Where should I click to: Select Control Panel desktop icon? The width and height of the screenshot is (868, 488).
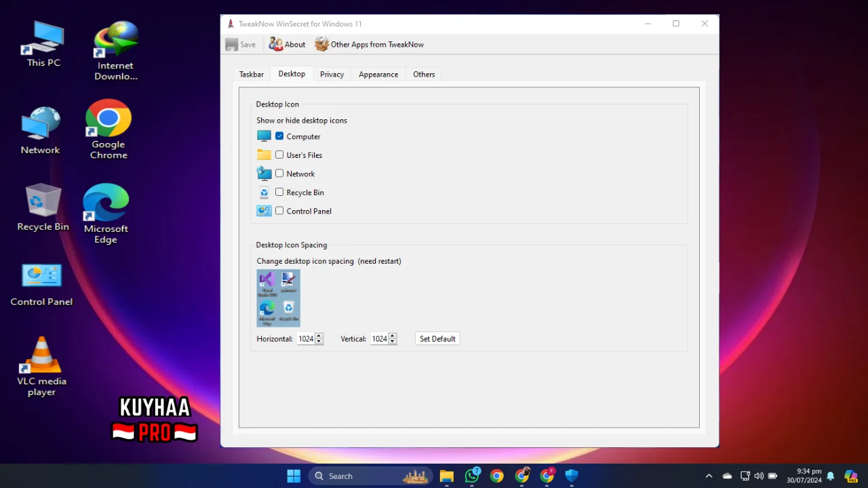tap(41, 285)
